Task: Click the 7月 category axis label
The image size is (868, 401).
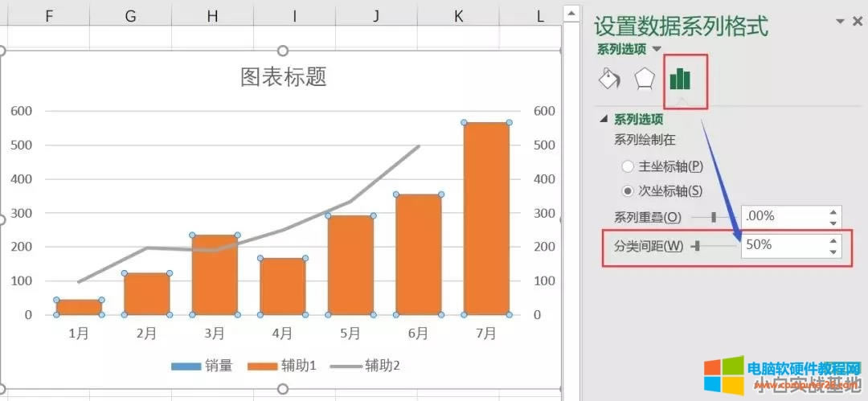Action: 486,333
